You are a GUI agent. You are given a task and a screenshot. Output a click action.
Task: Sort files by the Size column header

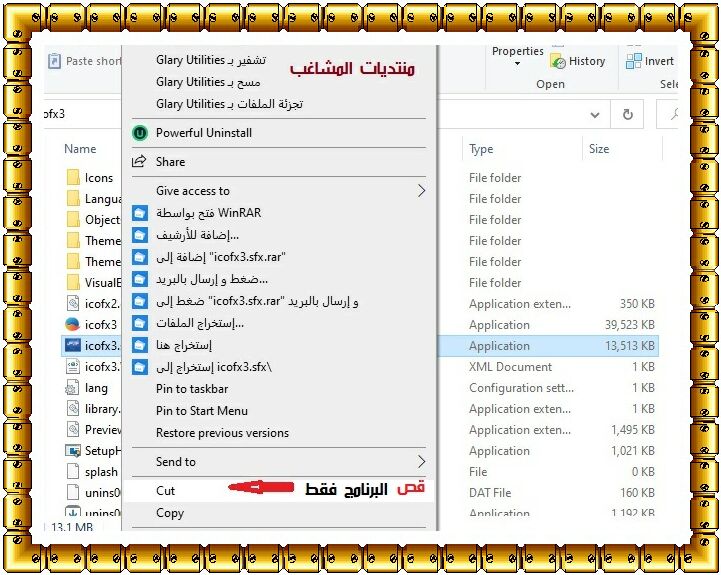(599, 149)
